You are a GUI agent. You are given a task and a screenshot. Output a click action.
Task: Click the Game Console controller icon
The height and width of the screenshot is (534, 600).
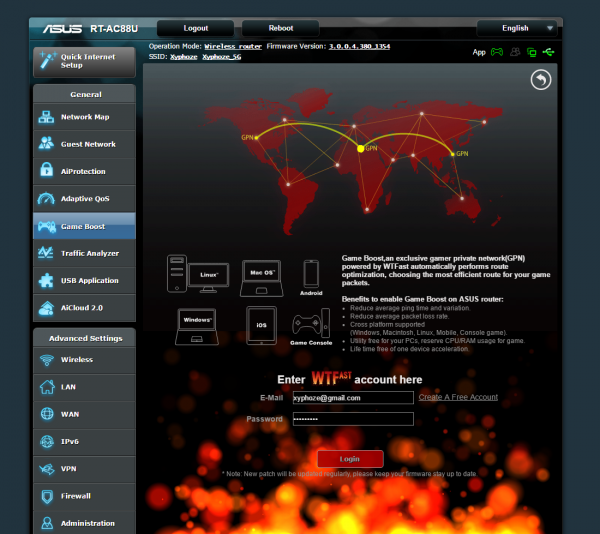click(311, 324)
